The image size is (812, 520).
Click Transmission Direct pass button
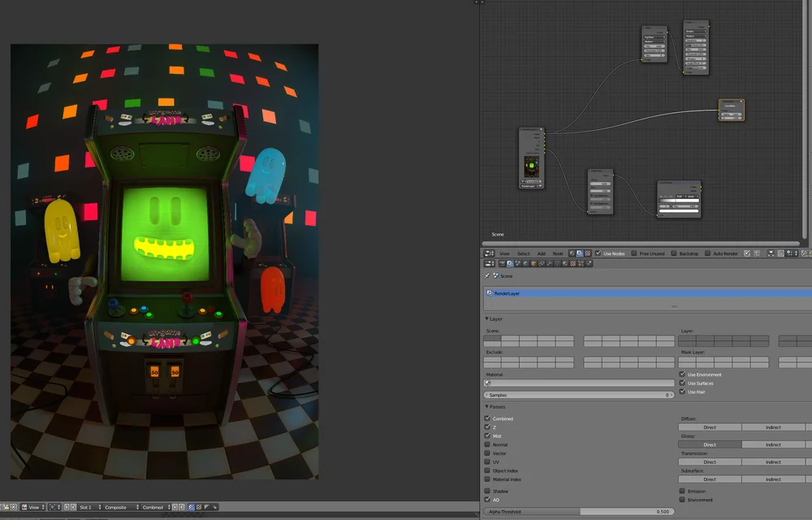[x=710, y=461]
